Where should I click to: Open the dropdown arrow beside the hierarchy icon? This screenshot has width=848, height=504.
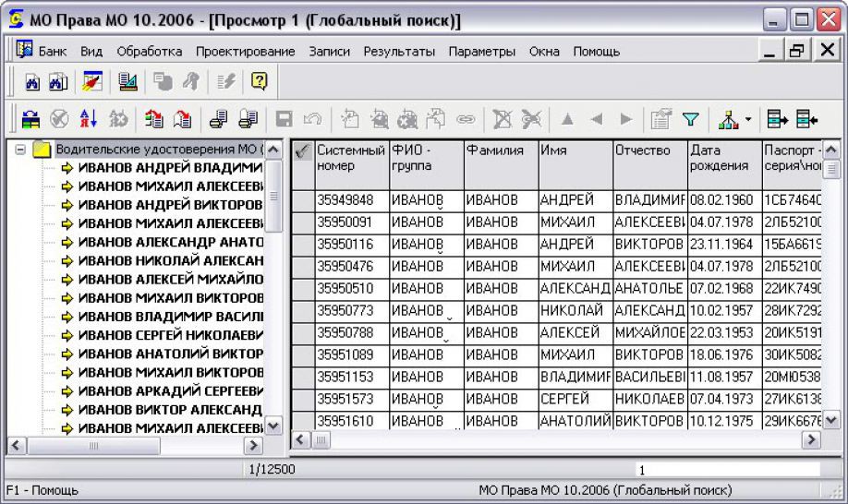coord(748,119)
